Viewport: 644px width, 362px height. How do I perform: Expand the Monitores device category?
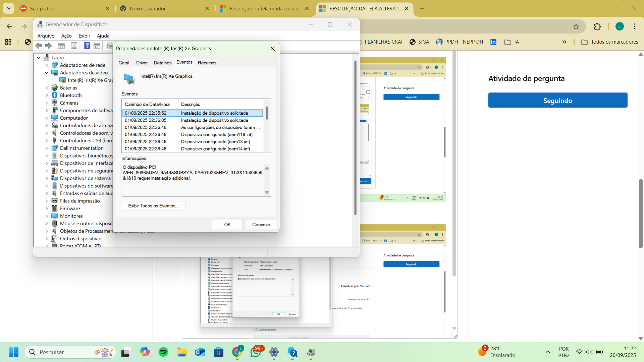click(x=47, y=216)
